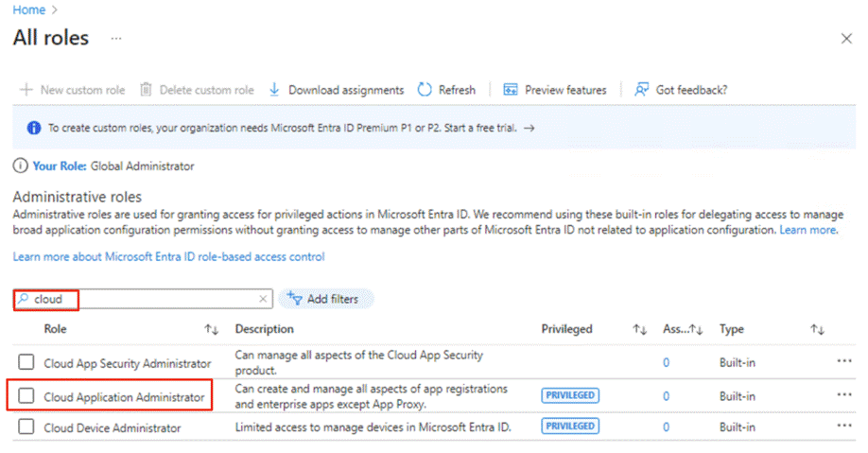Open Learn more about role-based access control link
The image size is (868, 453).
pyautogui.click(x=168, y=256)
